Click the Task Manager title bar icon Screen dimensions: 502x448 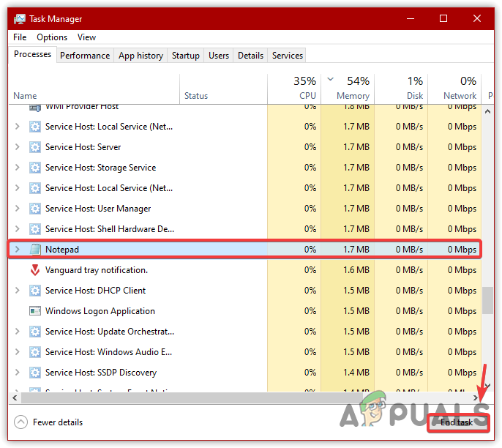19,19
